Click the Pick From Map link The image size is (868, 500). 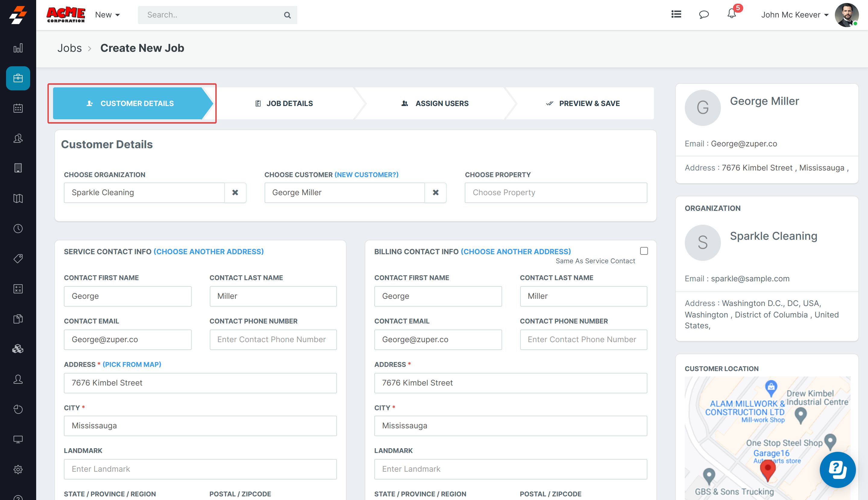132,364
